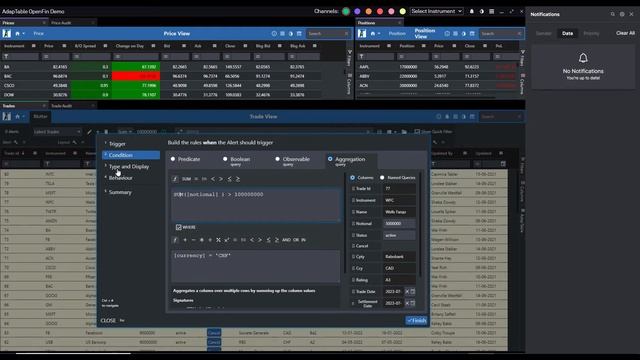Click Price View theme toggle icon
Image resolution: width=640 pixels, height=360 pixels.
pyautogui.click(x=291, y=33)
